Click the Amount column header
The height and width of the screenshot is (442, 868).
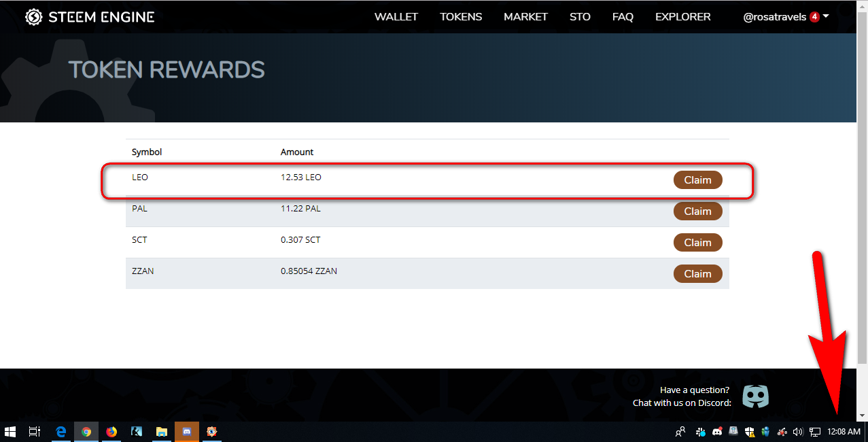pos(297,152)
